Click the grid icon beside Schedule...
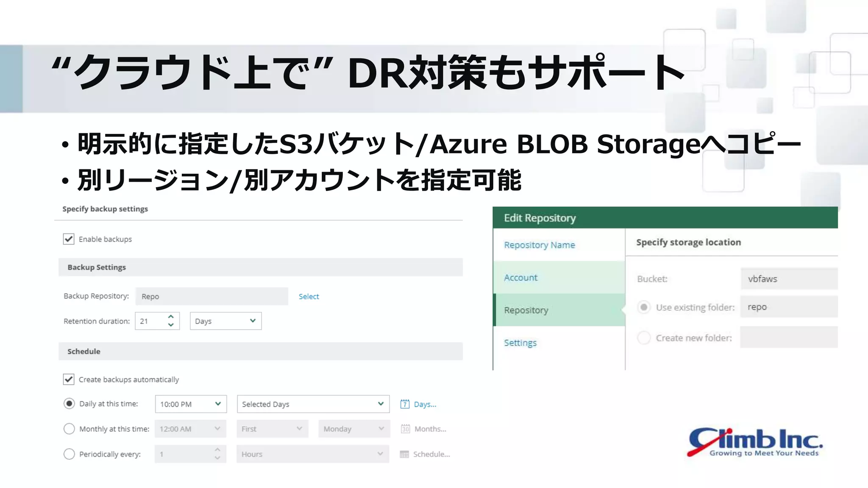 click(404, 454)
